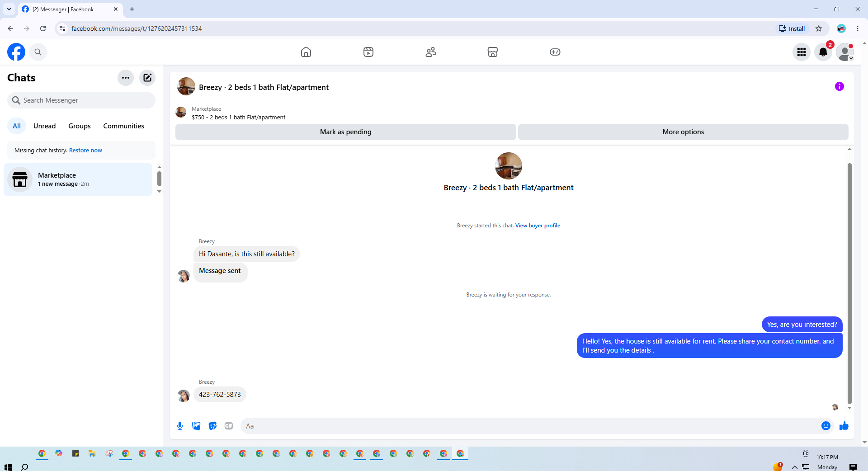The height and width of the screenshot is (471, 868).
Task: Click the Search Messenger field
Action: [81, 100]
